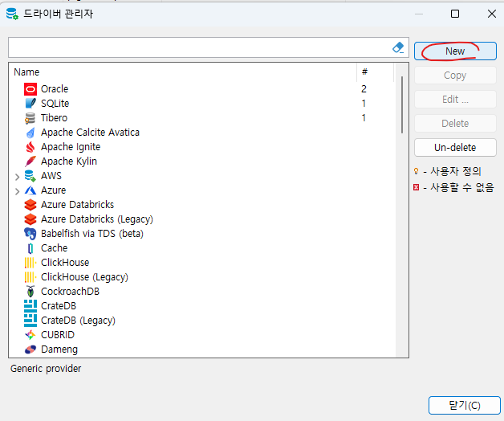Select CockroachDB text
This screenshot has height=421, width=504.
[x=71, y=292]
